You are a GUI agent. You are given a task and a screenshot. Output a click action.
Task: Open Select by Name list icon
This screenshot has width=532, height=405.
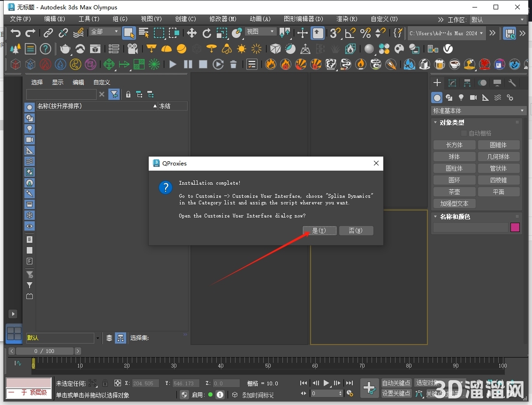pyautogui.click(x=144, y=33)
